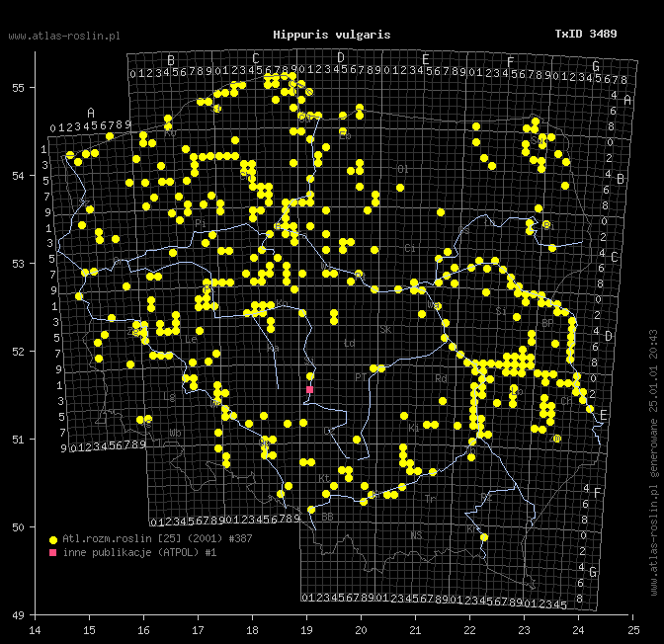Screen dimensions: 664x644
Task: Click the Sk city label
Action: point(385,329)
